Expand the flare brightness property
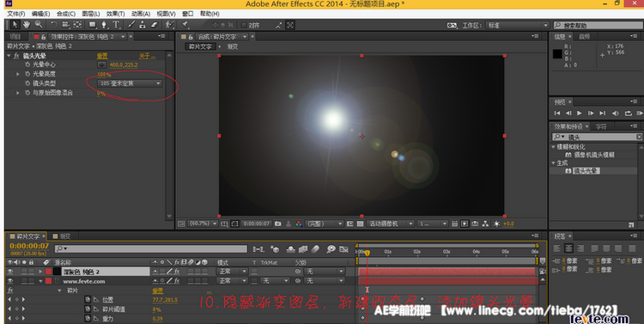 [x=18, y=74]
